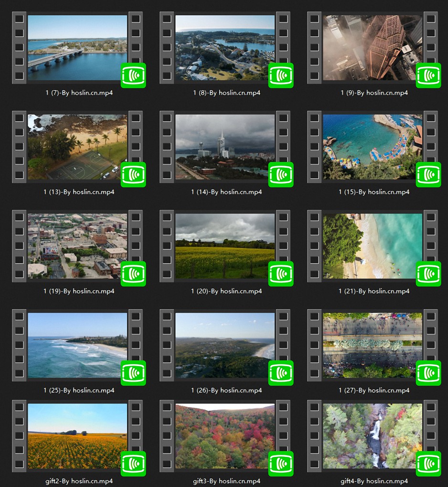
Task: Select the sunflower field thumbnail gift2
Action: (x=77, y=436)
